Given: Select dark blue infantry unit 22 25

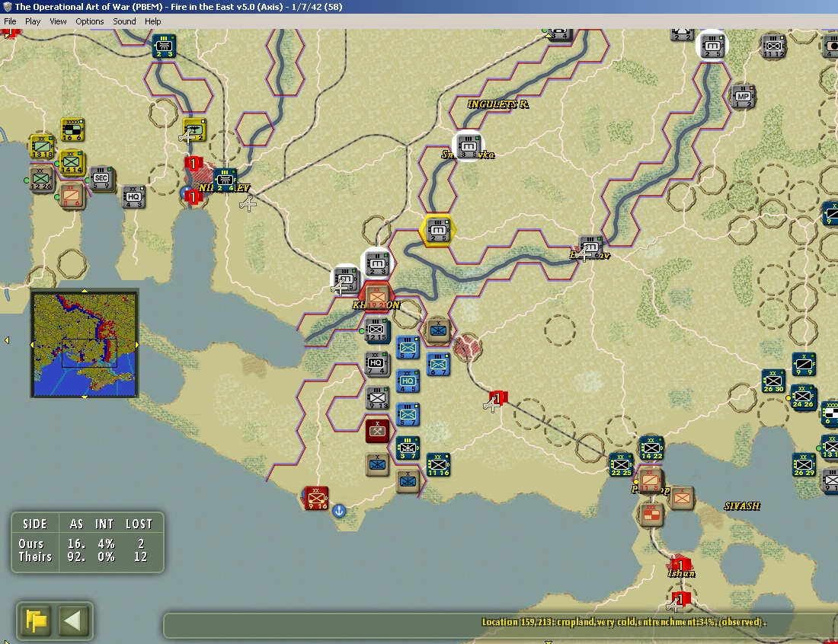Looking at the screenshot, I should point(620,464).
